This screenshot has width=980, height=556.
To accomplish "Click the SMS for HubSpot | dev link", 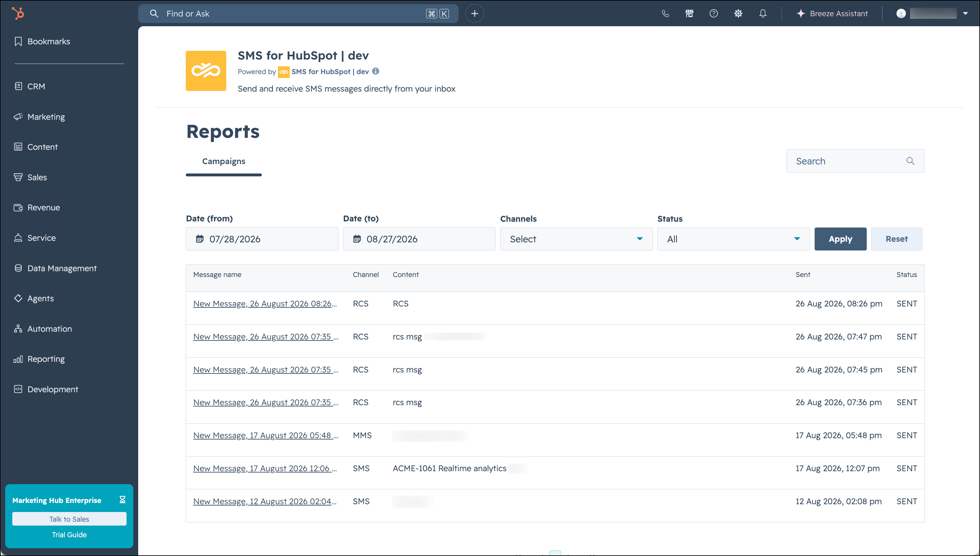I will coord(330,72).
